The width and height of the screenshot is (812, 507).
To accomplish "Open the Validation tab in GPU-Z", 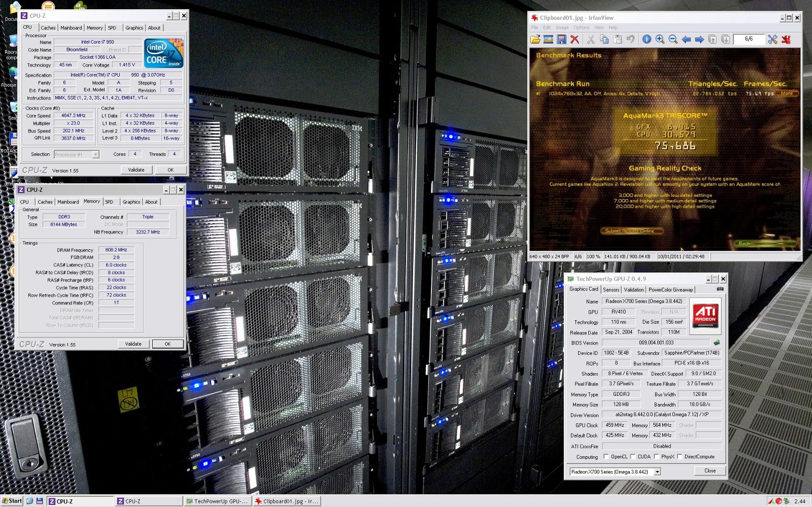I will click(x=633, y=290).
